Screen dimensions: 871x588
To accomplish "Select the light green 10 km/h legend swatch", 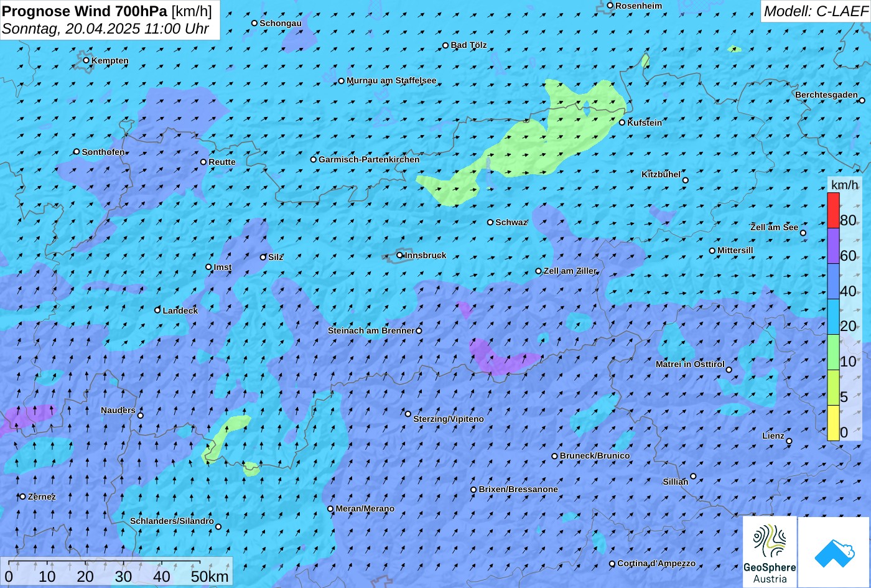I will tap(833, 352).
